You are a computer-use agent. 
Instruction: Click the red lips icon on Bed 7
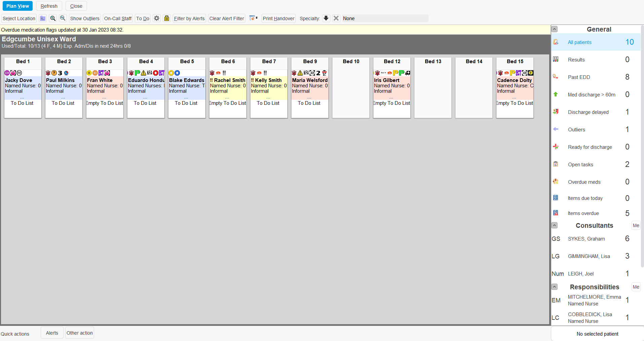point(259,73)
